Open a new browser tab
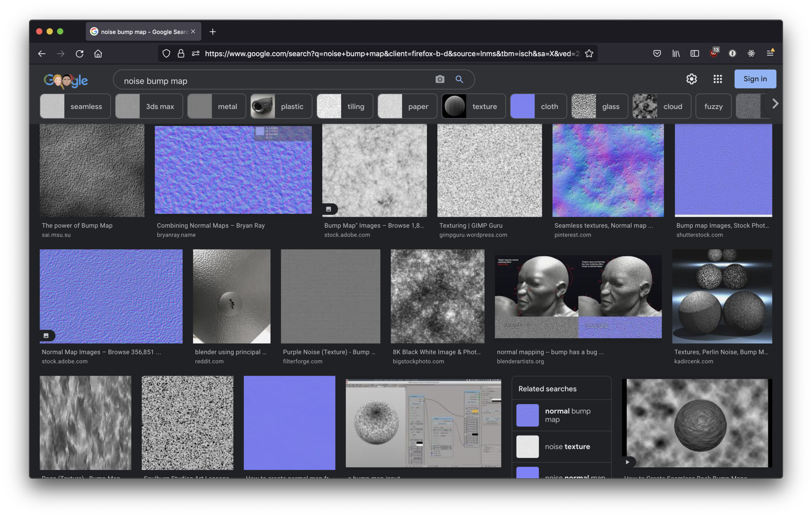Image resolution: width=812 pixels, height=517 pixels. (x=213, y=32)
